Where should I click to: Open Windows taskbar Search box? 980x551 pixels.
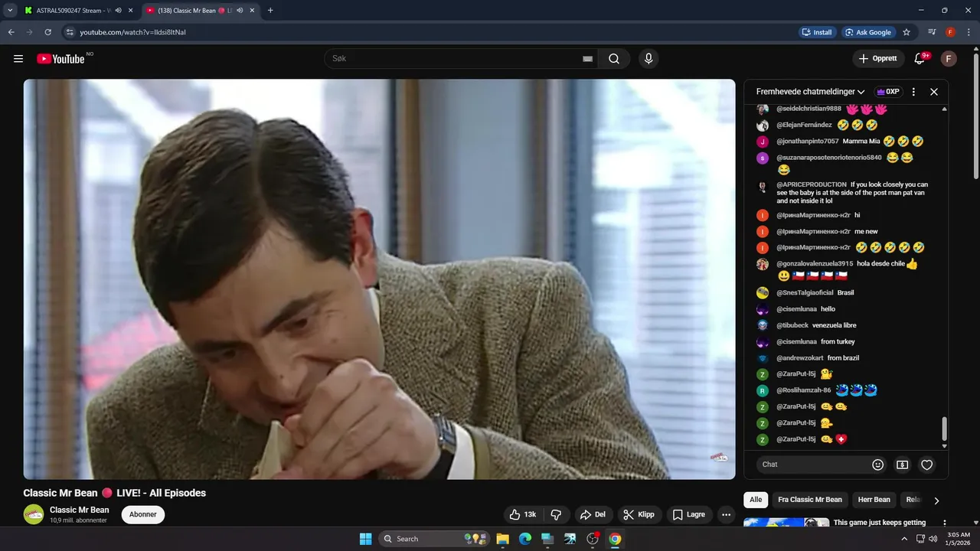[x=433, y=539]
